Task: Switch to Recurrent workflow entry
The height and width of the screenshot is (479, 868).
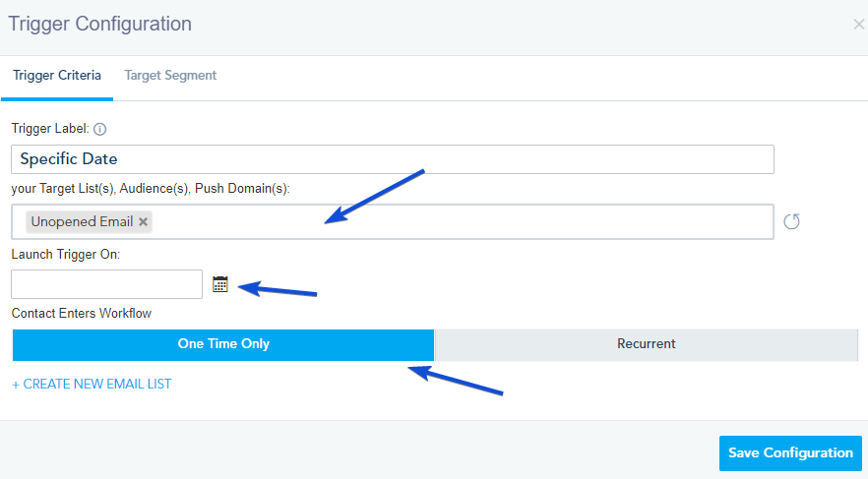Action: pos(646,344)
